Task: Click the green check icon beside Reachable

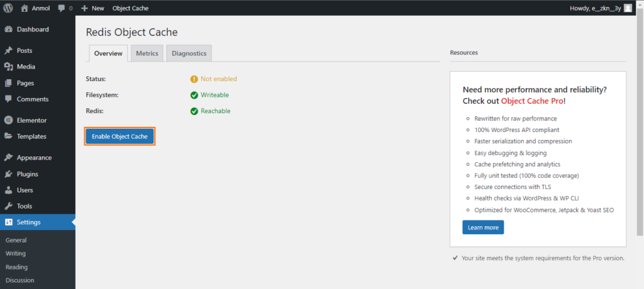Action: pos(194,111)
